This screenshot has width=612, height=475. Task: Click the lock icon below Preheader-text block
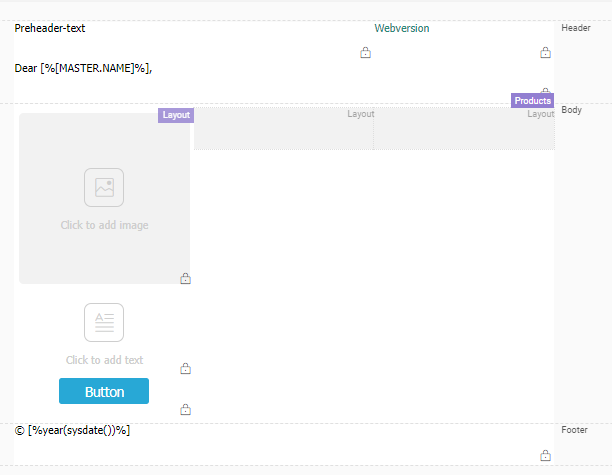click(365, 53)
